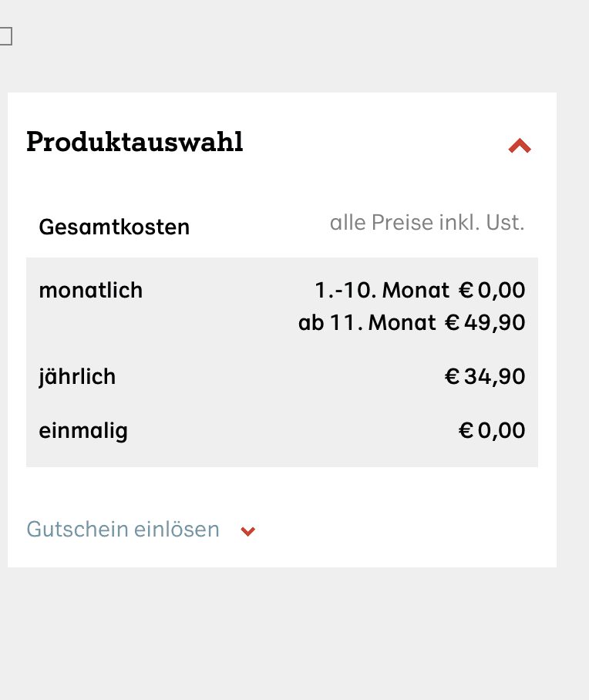Click the einmalig row label

pyautogui.click(x=83, y=430)
